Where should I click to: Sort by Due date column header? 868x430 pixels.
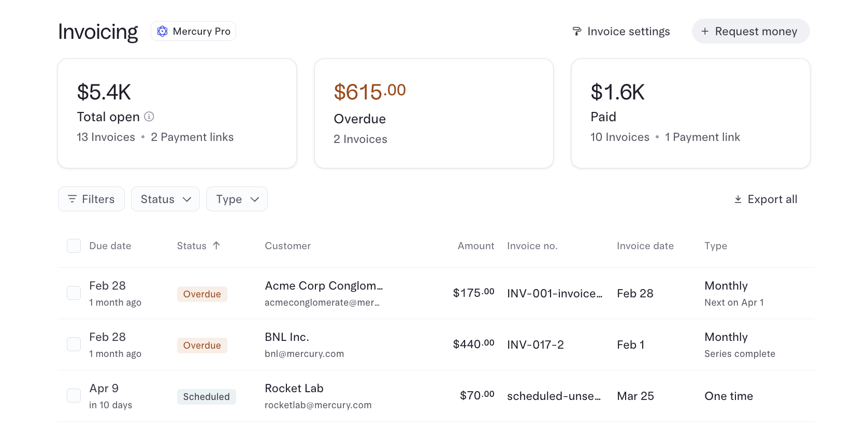(110, 246)
